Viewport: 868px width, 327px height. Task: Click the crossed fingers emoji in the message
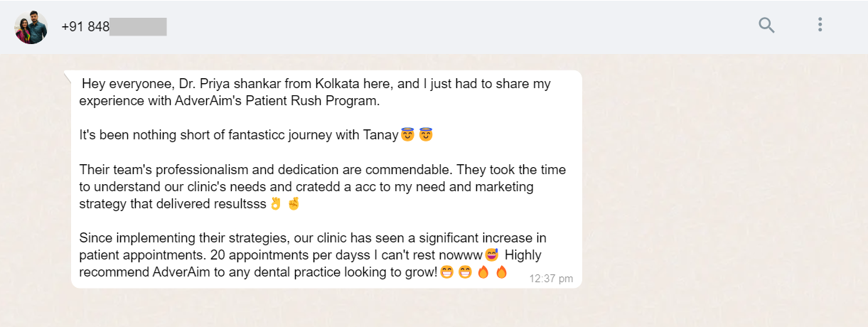tap(294, 204)
